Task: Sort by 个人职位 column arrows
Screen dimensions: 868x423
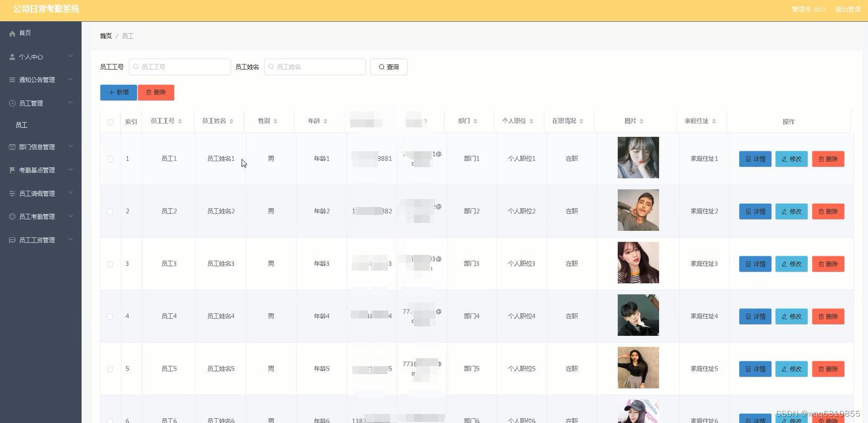Action: [x=531, y=122]
